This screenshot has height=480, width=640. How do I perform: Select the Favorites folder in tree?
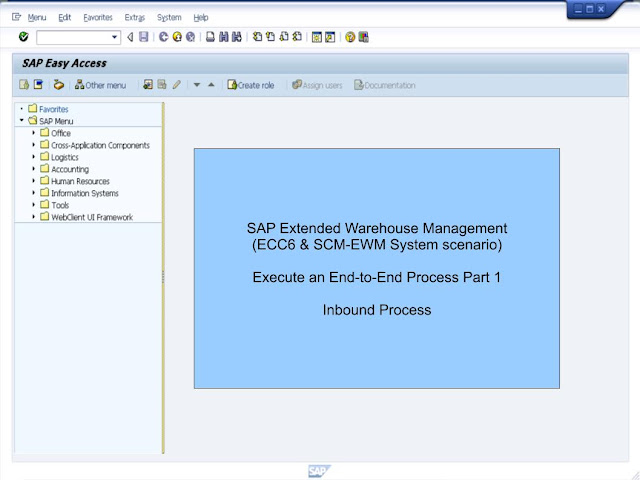[x=53, y=109]
